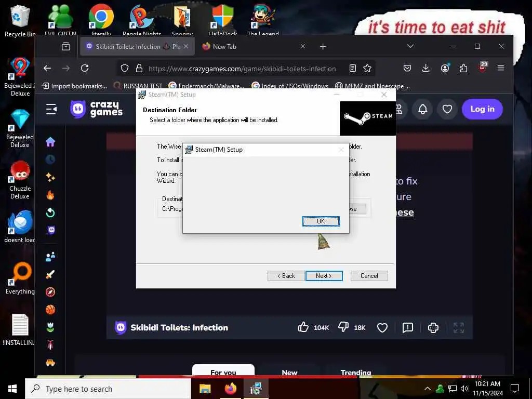532x399 pixels.
Task: Open the Recycle Bin desktop icon
Action: [x=19, y=21]
